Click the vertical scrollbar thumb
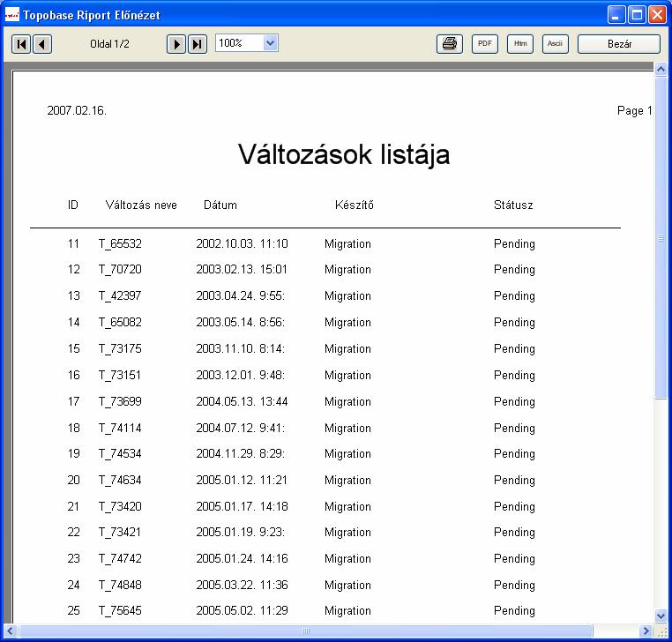This screenshot has height=642, width=672. (x=661, y=237)
